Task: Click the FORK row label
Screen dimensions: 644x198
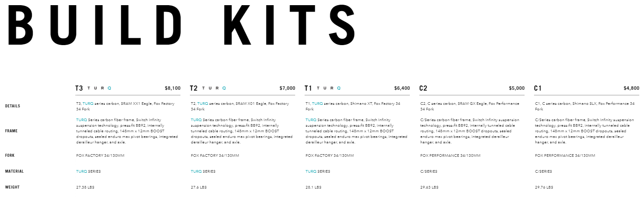Action: point(10,155)
